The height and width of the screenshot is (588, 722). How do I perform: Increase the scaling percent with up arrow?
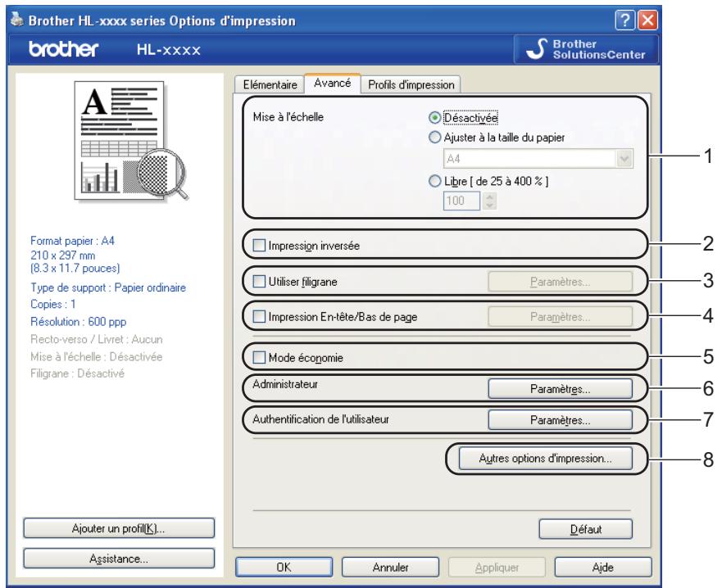click(x=490, y=197)
